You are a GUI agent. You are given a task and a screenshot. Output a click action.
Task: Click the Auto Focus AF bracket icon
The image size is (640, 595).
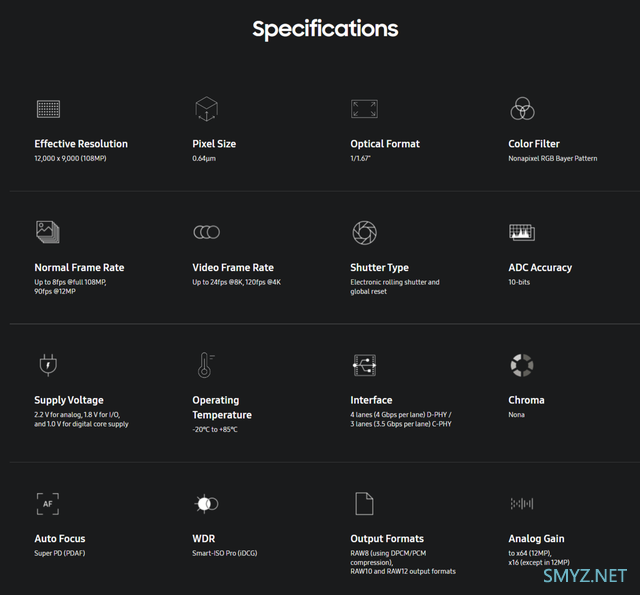(48, 504)
